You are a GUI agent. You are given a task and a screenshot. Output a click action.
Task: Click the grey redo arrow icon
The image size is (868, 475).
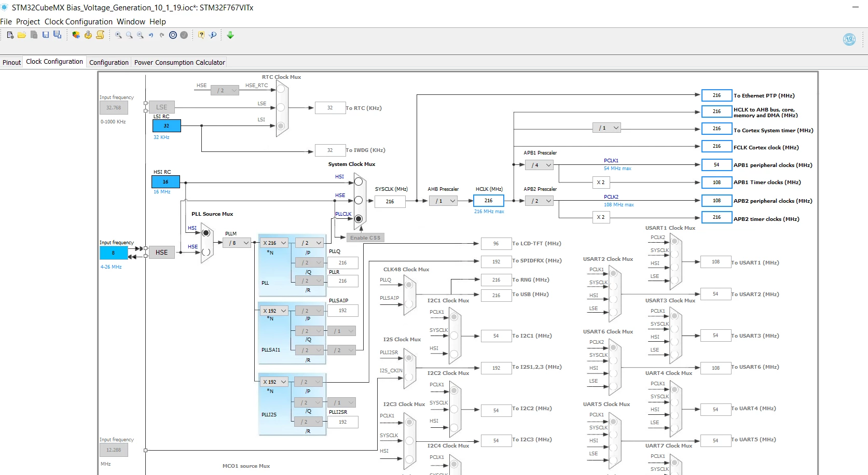[x=162, y=35]
